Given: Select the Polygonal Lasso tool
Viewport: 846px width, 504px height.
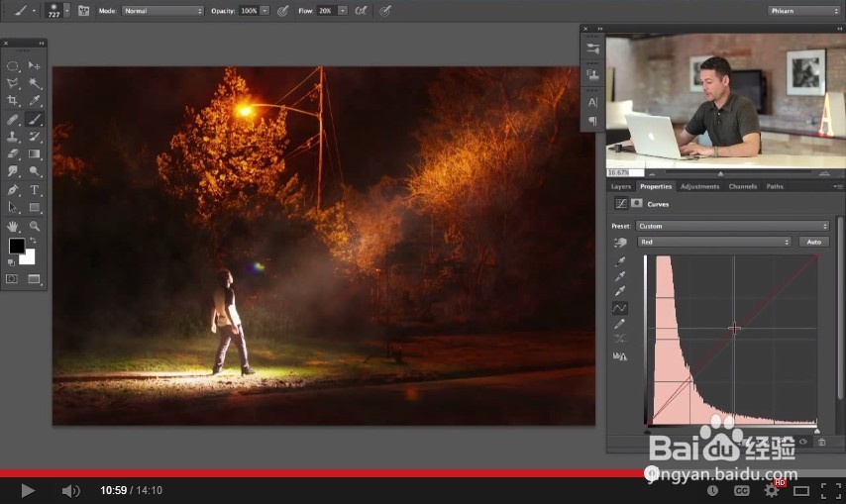Looking at the screenshot, I should point(13,83).
